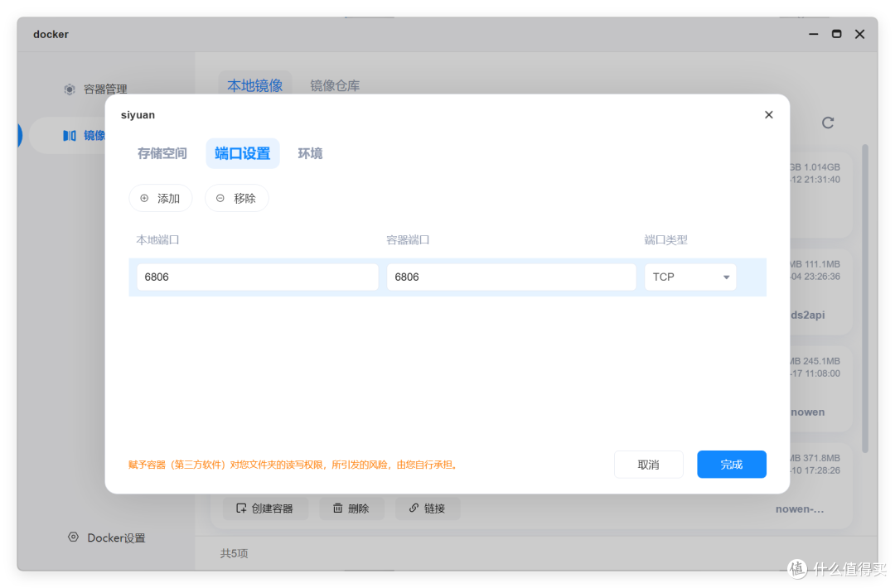The image size is (895, 588).
Task: Click the 移除 button
Action: click(236, 198)
